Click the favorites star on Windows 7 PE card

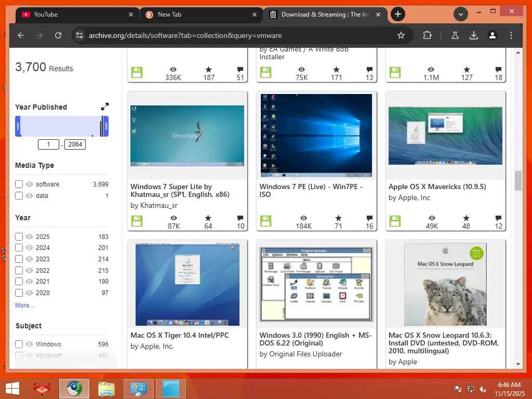pyautogui.click(x=338, y=218)
